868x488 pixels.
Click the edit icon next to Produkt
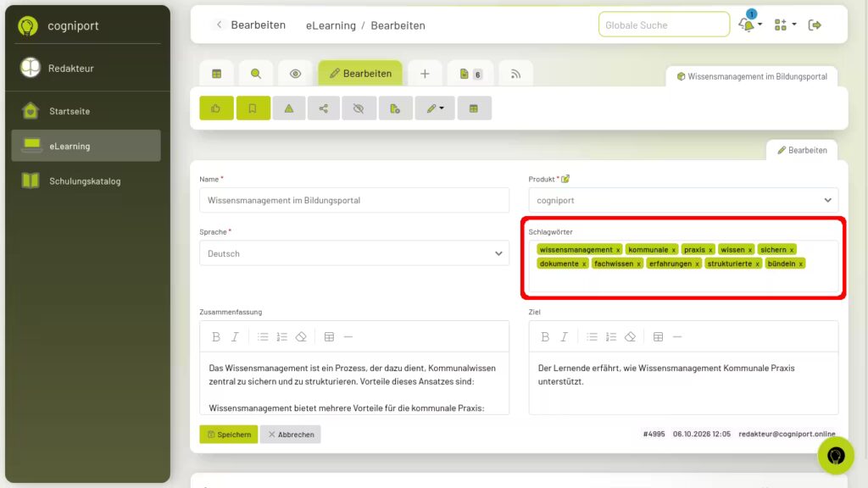point(565,179)
